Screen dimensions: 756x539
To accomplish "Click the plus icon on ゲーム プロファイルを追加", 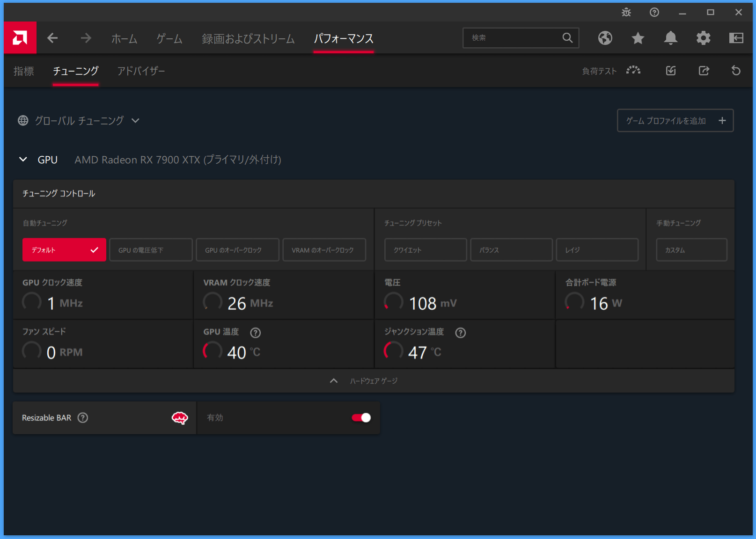I will 722,121.
